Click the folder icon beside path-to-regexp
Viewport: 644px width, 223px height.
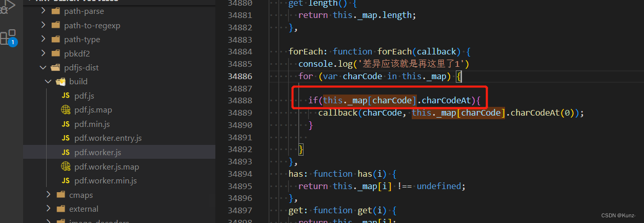pos(56,25)
